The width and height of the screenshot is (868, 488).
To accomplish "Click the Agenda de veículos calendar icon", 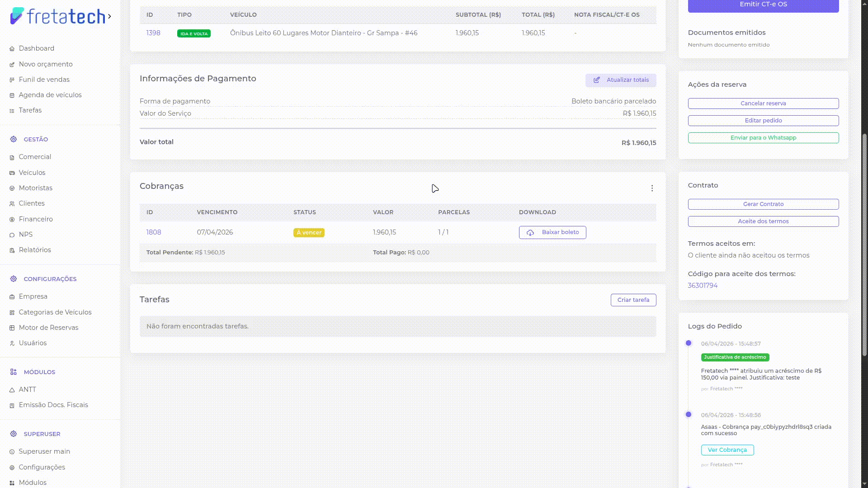I will pos(12,95).
